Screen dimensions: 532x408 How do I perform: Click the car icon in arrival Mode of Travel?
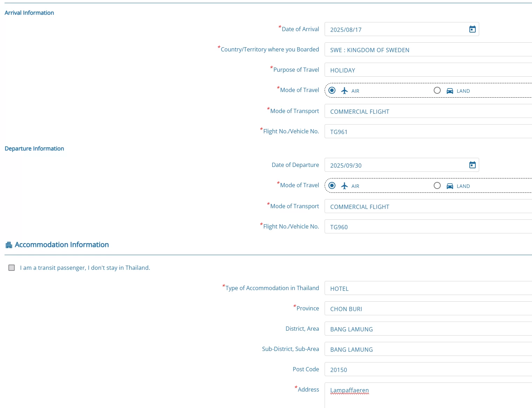[450, 91]
